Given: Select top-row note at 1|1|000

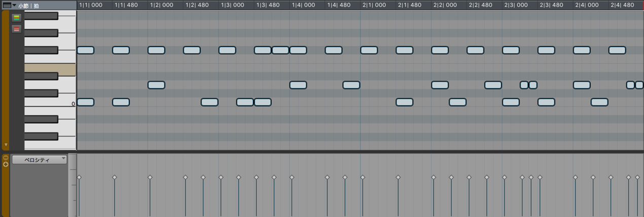Looking at the screenshot, I should (x=86, y=50).
